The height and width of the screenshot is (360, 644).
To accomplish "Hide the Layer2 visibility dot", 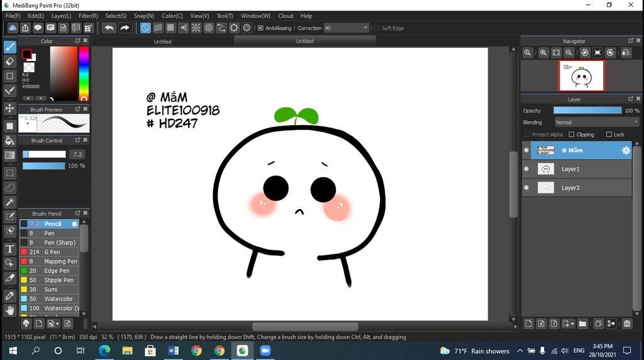I will pyautogui.click(x=526, y=188).
